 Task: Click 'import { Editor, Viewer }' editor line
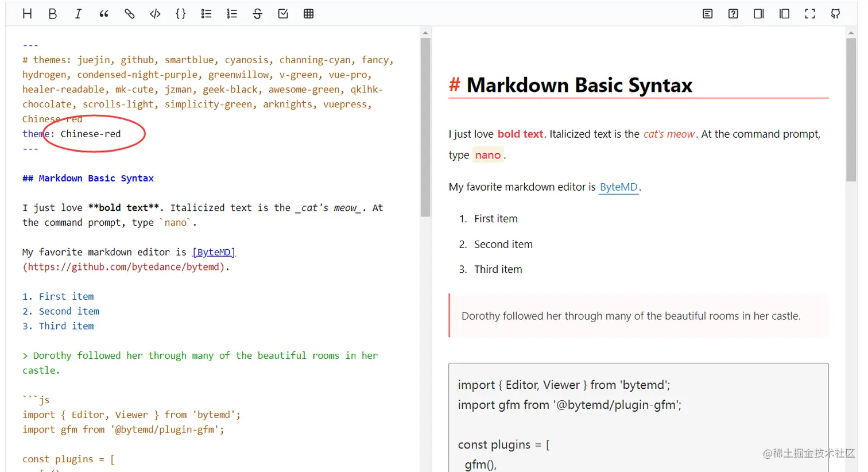click(131, 415)
